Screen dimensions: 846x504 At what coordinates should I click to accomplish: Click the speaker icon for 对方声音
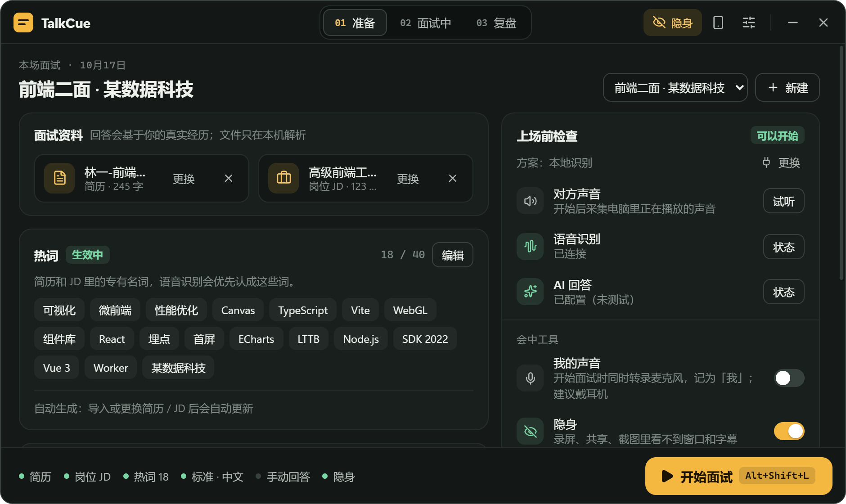pos(530,201)
